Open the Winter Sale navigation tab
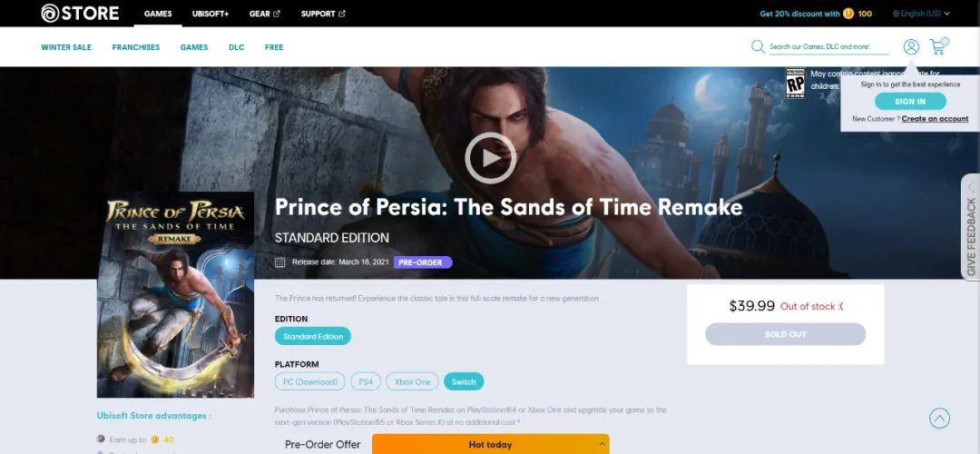 (66, 47)
